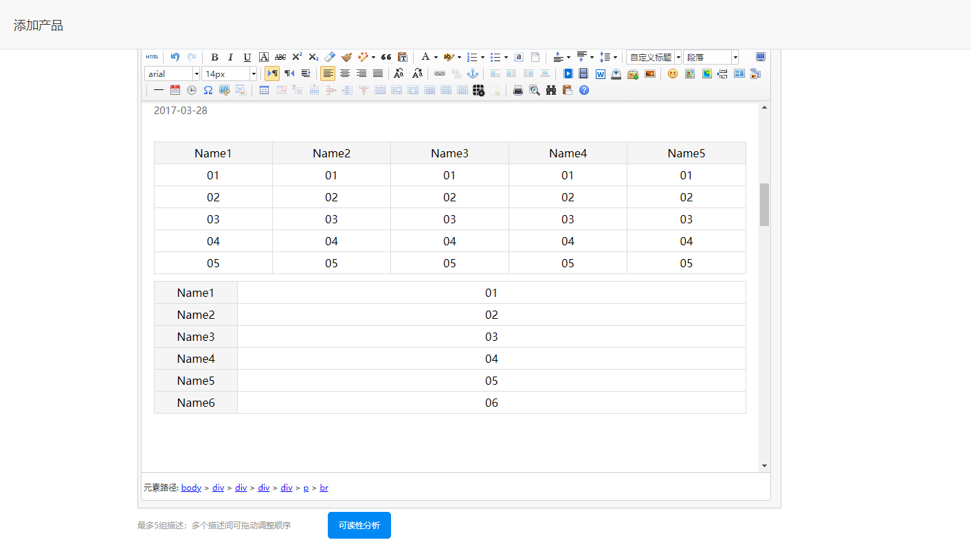This screenshot has width=971, height=560.
Task: Click the print icon in the toolbar
Action: click(518, 90)
